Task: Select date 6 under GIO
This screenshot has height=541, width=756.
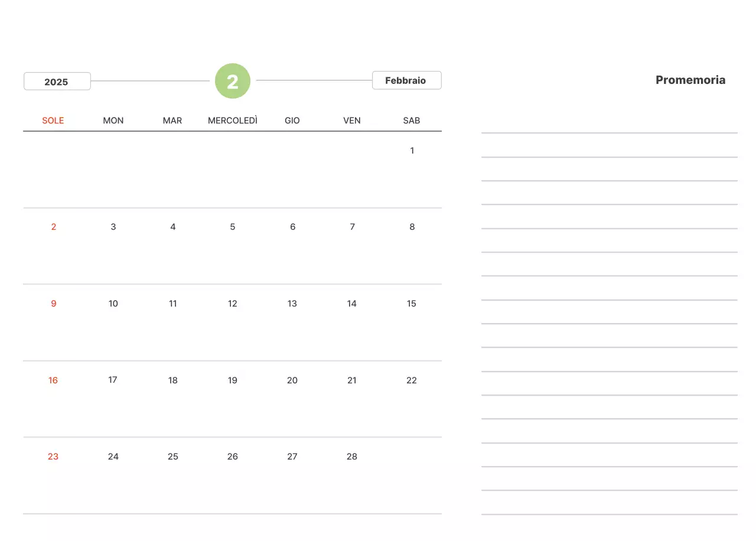Action: pyautogui.click(x=292, y=227)
